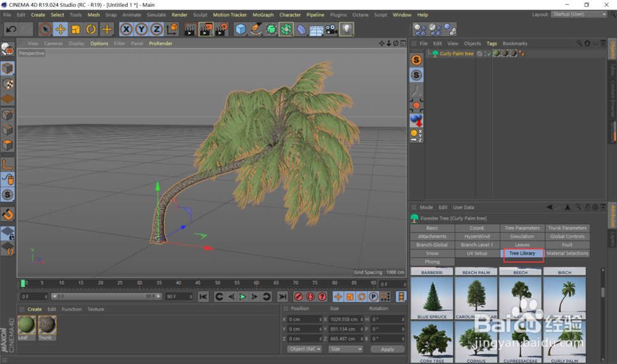The width and height of the screenshot is (617, 364).
Task: Toggle Z-axis lock button
Action: [157, 29]
